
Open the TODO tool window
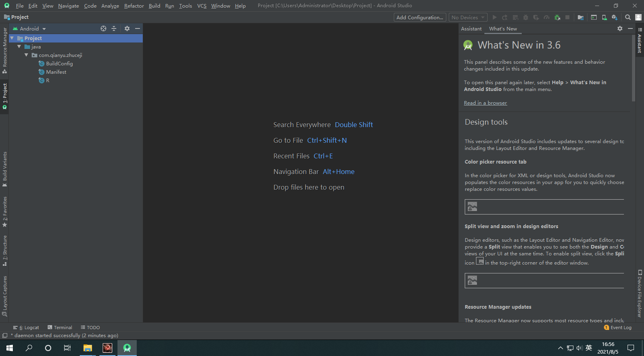(x=90, y=328)
